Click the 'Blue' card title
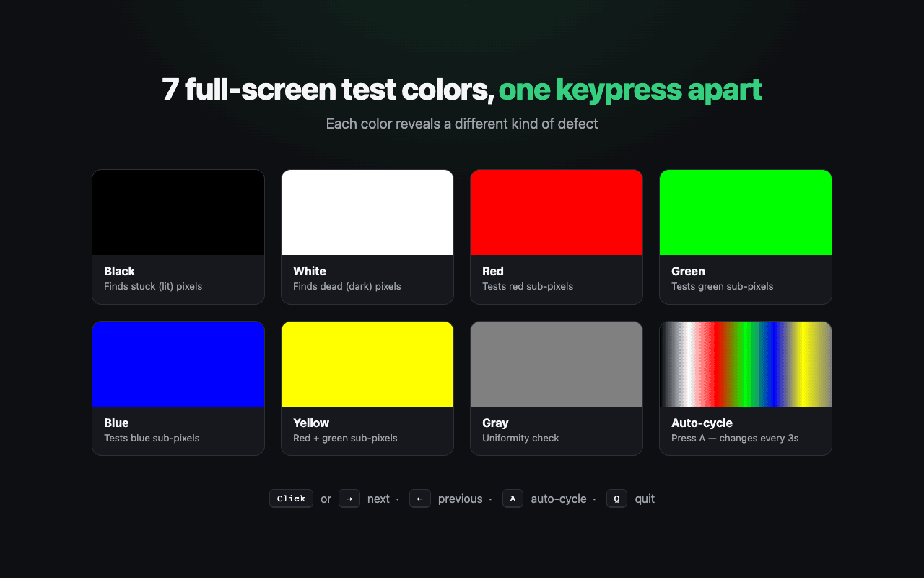 click(116, 423)
